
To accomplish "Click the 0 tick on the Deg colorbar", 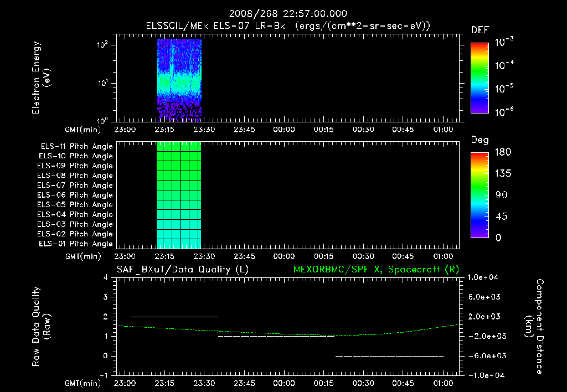I will tap(499, 238).
